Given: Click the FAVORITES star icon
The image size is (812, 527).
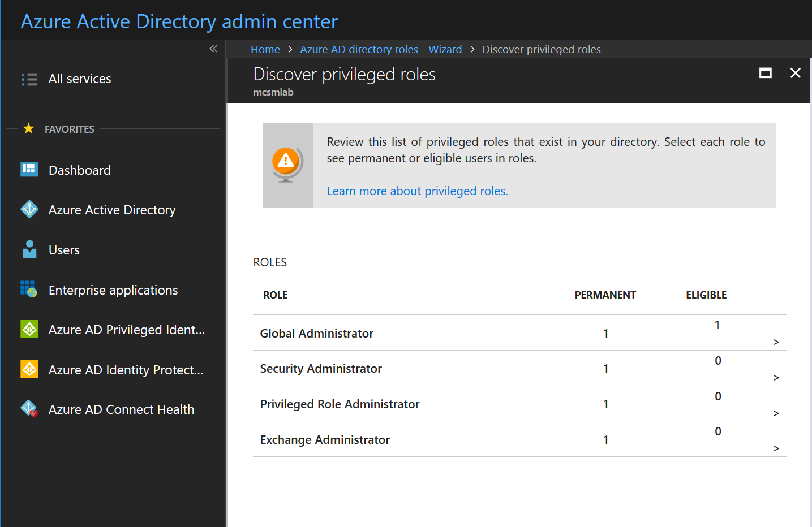Looking at the screenshot, I should 29,128.
